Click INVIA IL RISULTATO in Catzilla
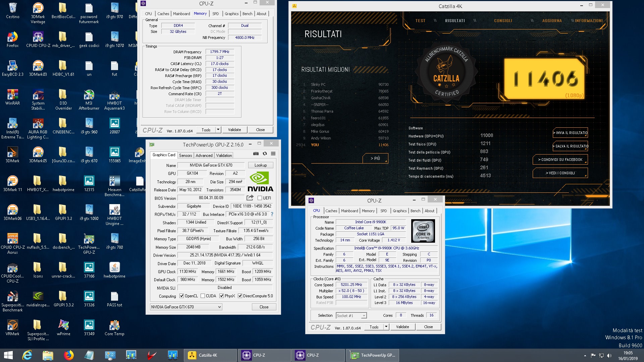The height and width of the screenshot is (362, 644). (x=571, y=133)
